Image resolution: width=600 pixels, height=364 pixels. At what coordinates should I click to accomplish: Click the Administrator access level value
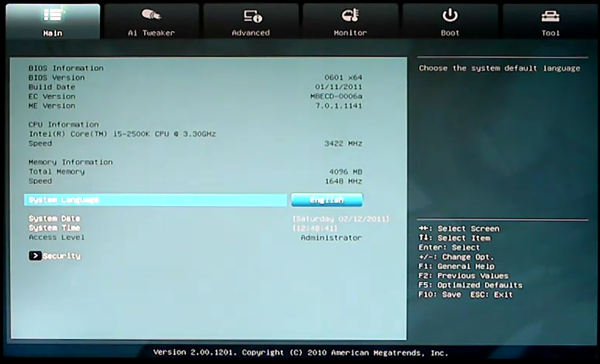click(331, 238)
